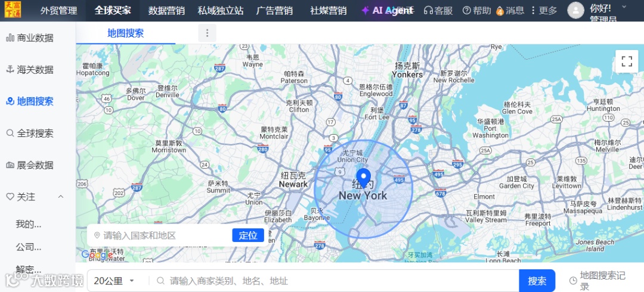Click the user avatar icon
The width and height of the screenshot is (644, 292).
tap(576, 11)
